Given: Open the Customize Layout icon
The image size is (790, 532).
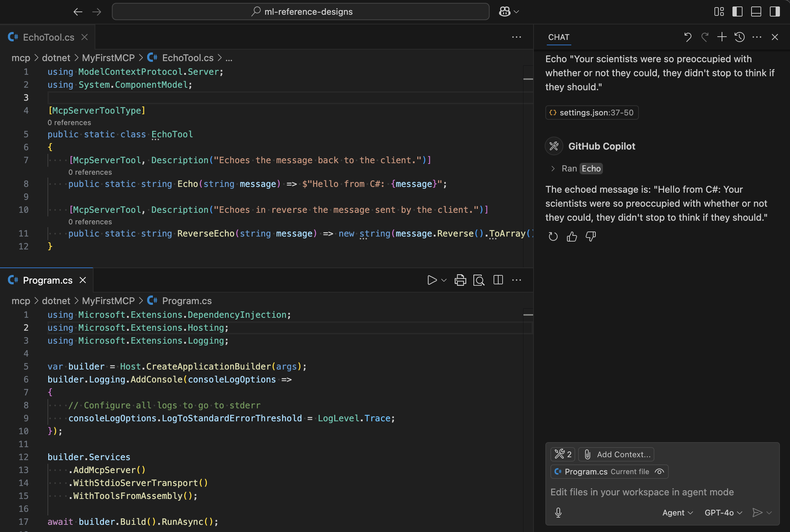Looking at the screenshot, I should tap(719, 12).
